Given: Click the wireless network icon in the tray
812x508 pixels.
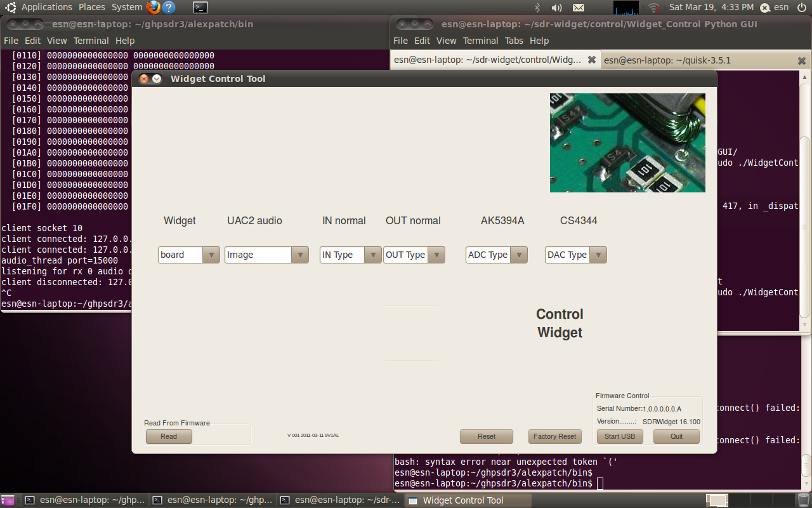Looking at the screenshot, I should [x=653, y=7].
